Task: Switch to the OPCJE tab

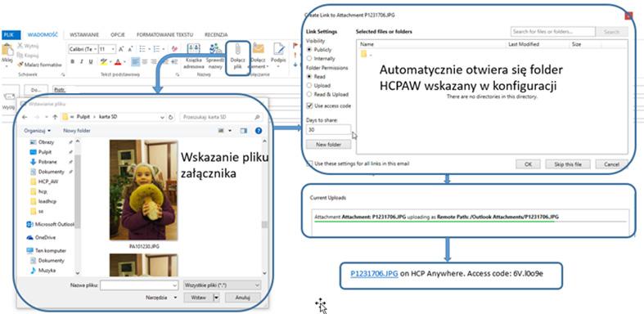Action: tap(118, 35)
